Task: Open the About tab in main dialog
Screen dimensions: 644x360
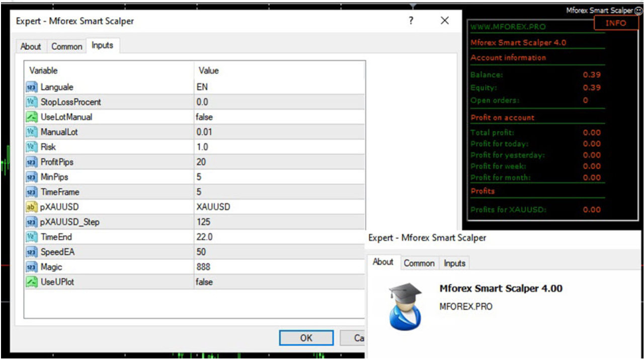Action: [31, 46]
